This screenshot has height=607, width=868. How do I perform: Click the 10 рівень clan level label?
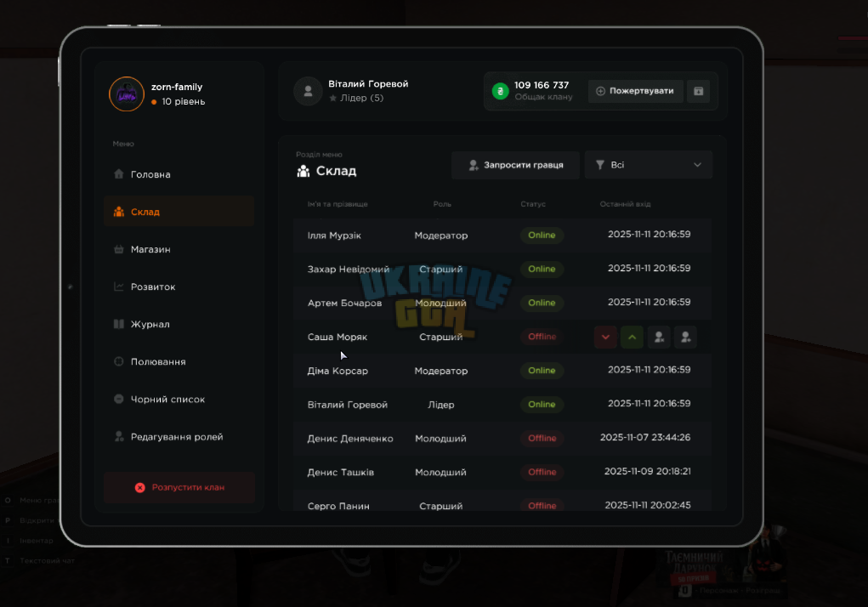(184, 102)
